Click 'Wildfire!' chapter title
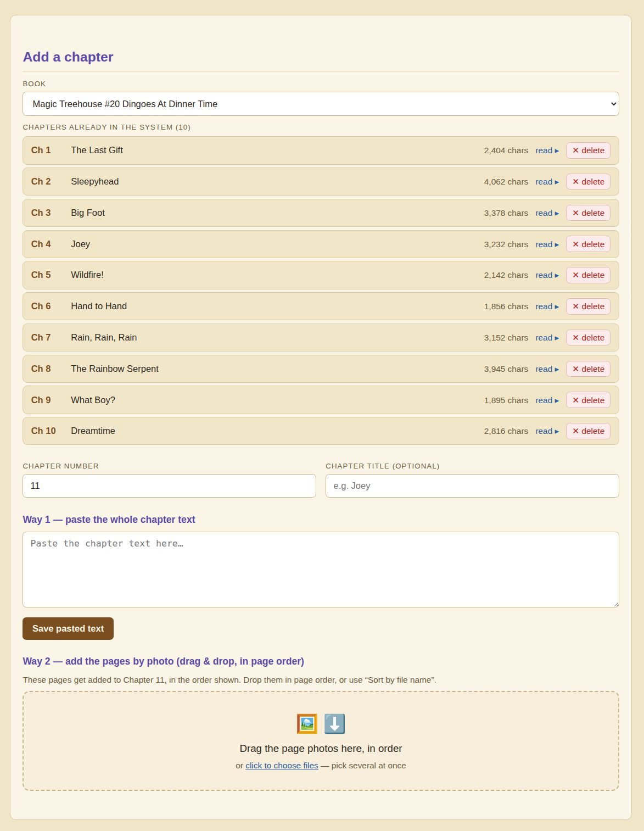Viewport: 644px width, 831px height. point(87,275)
